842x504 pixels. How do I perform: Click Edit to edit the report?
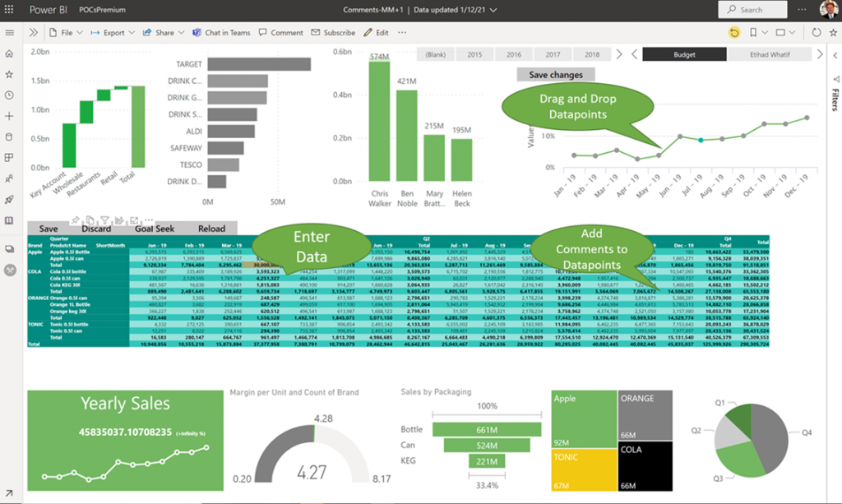click(x=376, y=33)
